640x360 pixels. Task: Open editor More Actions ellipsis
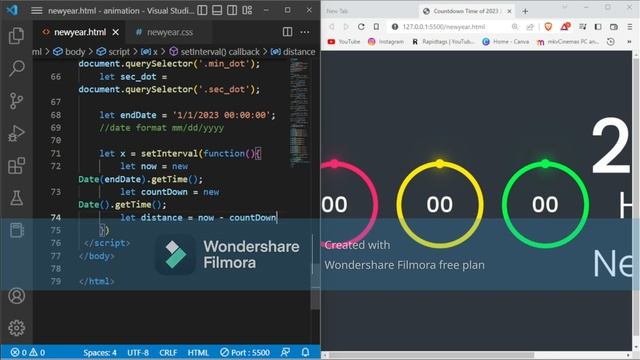point(304,32)
